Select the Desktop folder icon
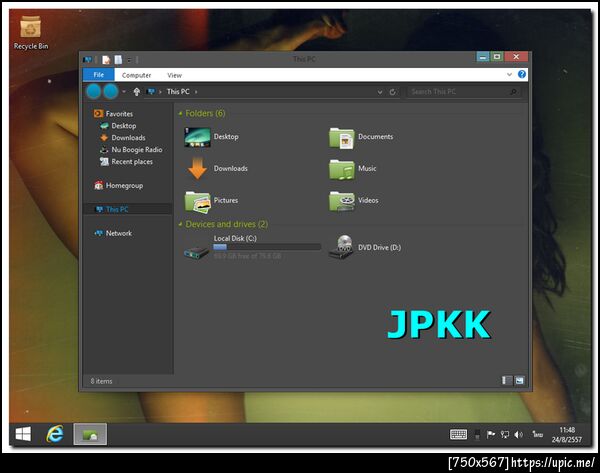Viewport: 600px width, 473px height. [197, 137]
